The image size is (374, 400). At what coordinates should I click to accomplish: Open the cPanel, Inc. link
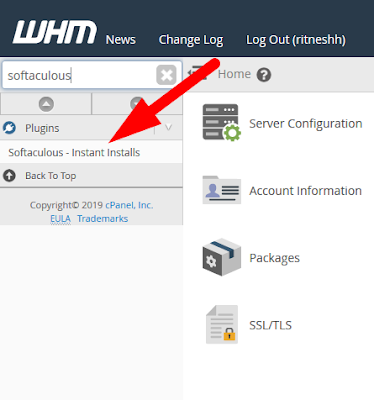tap(129, 205)
